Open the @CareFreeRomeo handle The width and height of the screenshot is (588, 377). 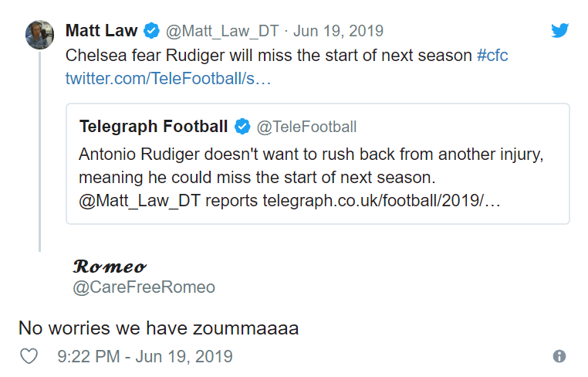(144, 287)
